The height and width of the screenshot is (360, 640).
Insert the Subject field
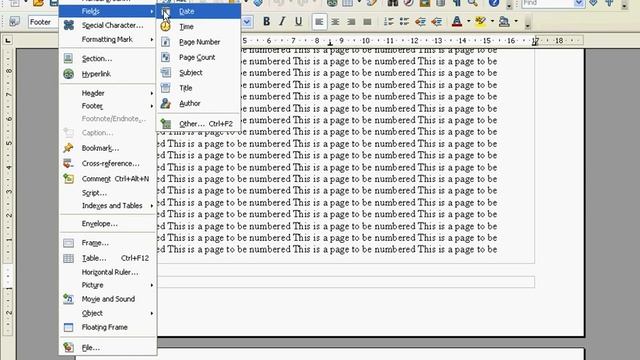coord(198,73)
